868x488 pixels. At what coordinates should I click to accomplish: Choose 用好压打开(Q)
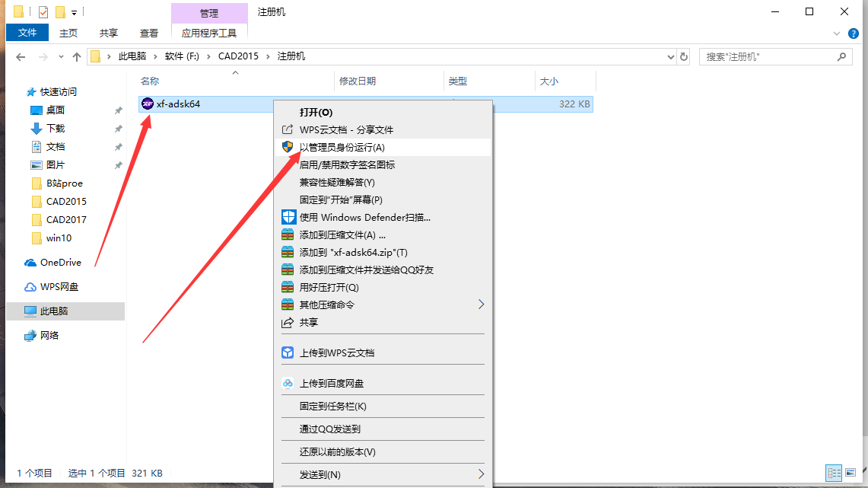tap(383, 288)
